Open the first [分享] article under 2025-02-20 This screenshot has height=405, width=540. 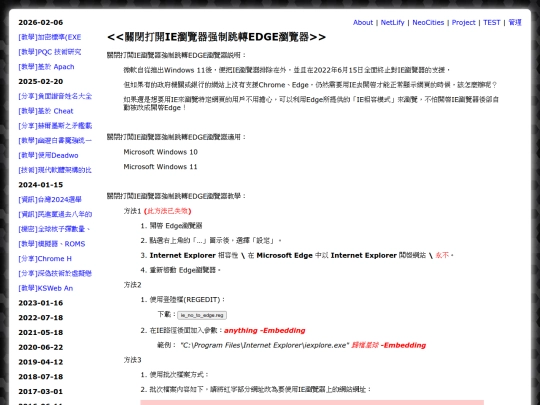55,96
